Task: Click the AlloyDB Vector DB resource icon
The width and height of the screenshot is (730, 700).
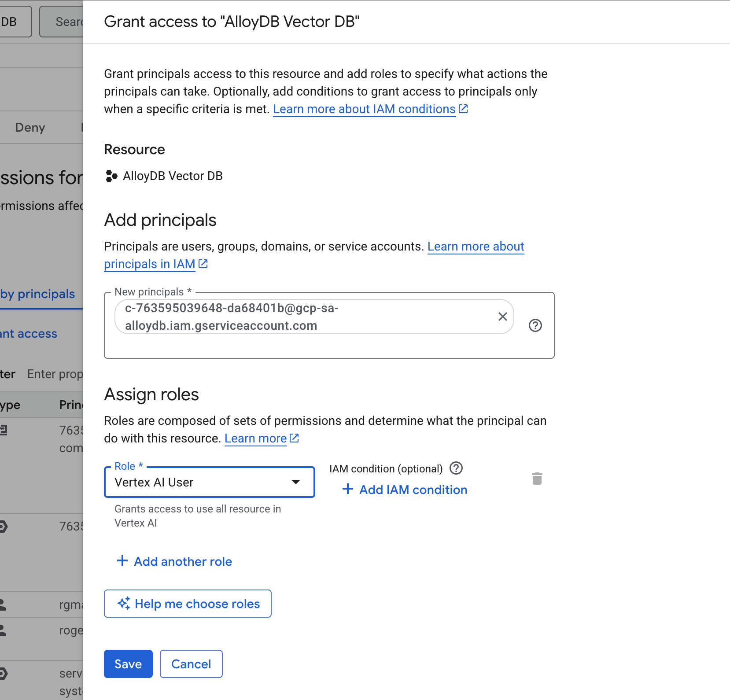Action: [111, 176]
